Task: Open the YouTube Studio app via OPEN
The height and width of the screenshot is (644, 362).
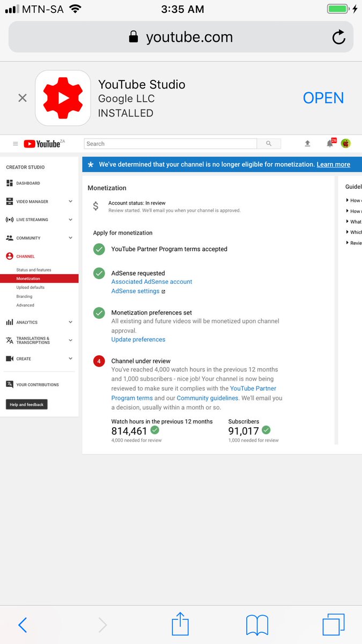Action: tap(323, 98)
